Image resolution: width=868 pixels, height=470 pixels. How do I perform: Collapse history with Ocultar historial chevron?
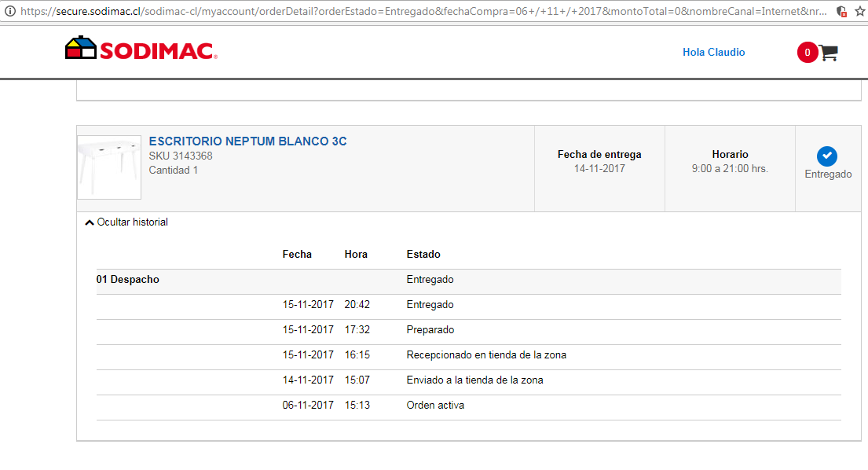point(89,222)
